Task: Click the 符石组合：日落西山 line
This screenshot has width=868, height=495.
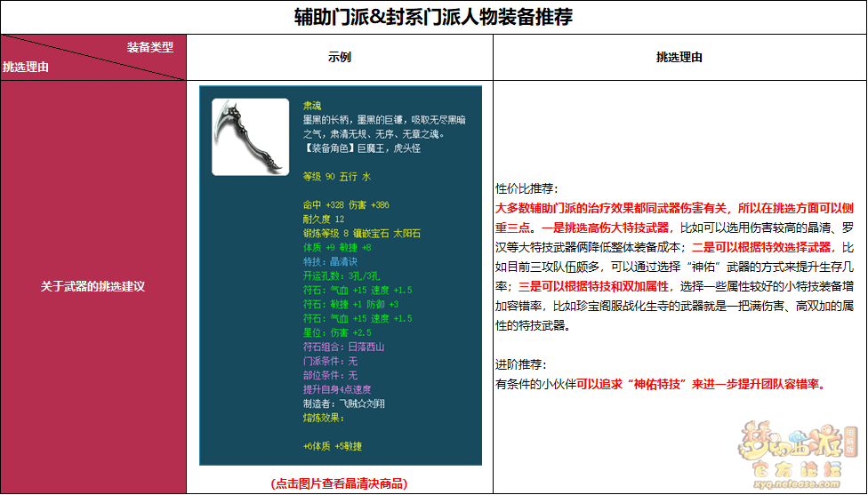Action: (343, 347)
